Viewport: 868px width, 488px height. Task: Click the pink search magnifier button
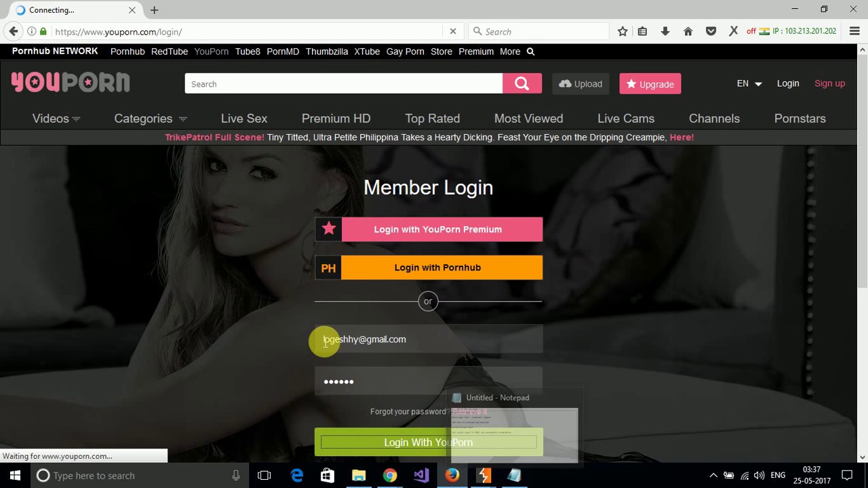(x=522, y=83)
